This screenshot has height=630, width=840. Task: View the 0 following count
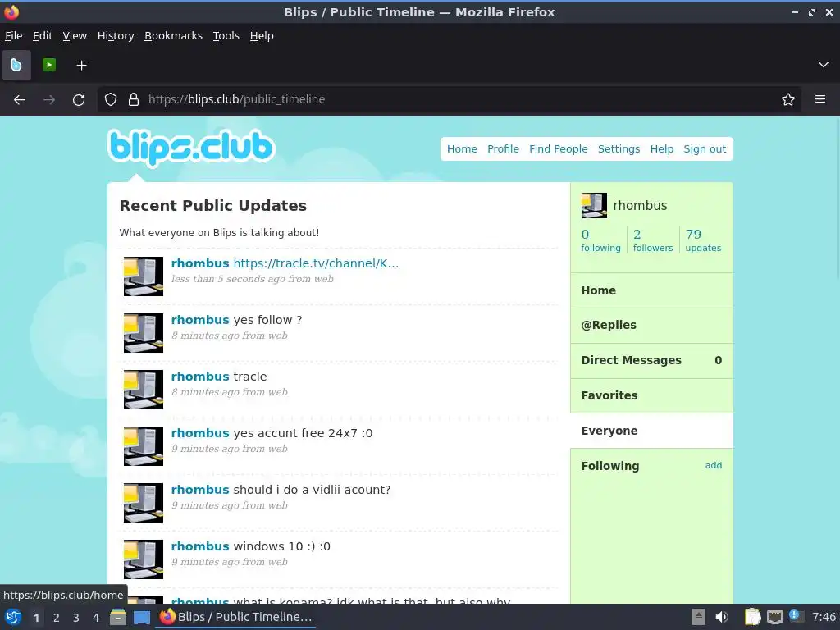pos(600,240)
